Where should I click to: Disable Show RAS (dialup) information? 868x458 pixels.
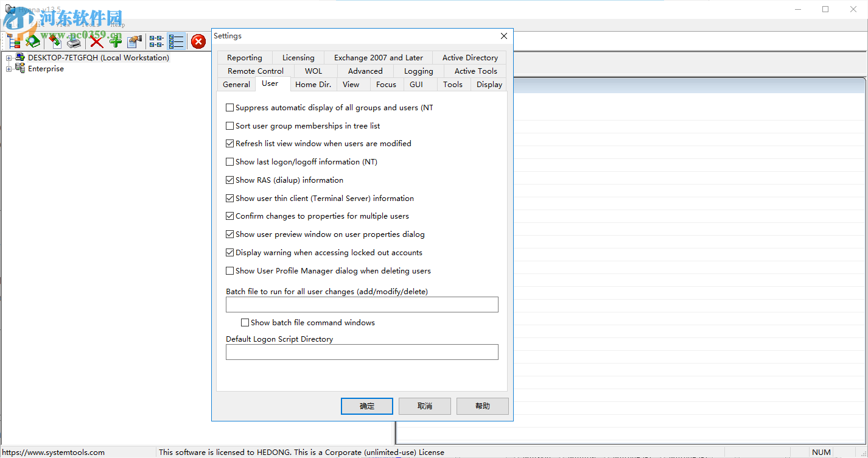tap(230, 180)
